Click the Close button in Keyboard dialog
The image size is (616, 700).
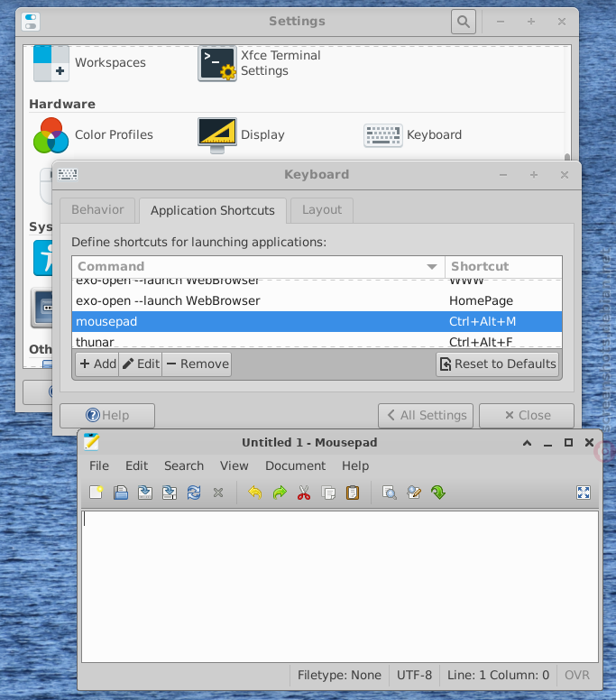click(527, 415)
